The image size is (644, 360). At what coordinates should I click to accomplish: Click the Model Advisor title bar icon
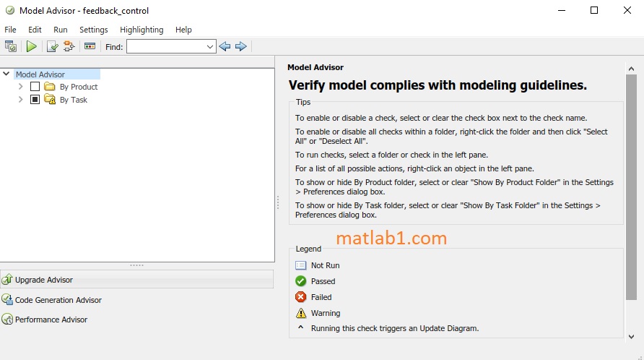click(x=10, y=10)
